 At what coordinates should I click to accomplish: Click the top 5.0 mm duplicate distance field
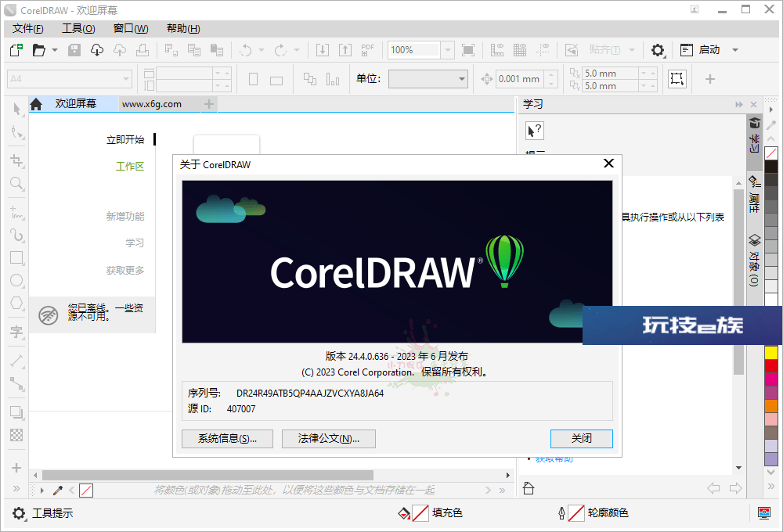click(x=611, y=74)
